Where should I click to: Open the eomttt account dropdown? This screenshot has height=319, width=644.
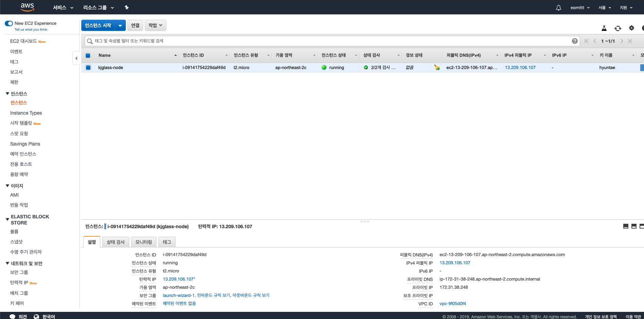click(580, 7)
